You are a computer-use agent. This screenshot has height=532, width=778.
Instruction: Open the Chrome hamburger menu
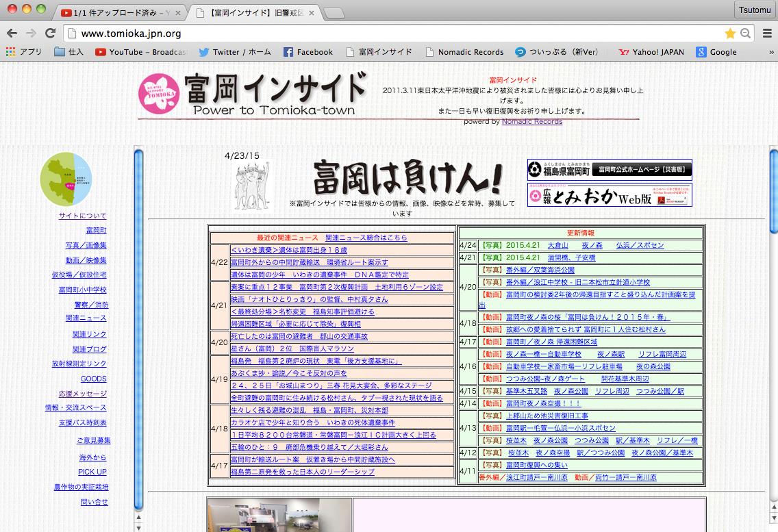click(767, 34)
